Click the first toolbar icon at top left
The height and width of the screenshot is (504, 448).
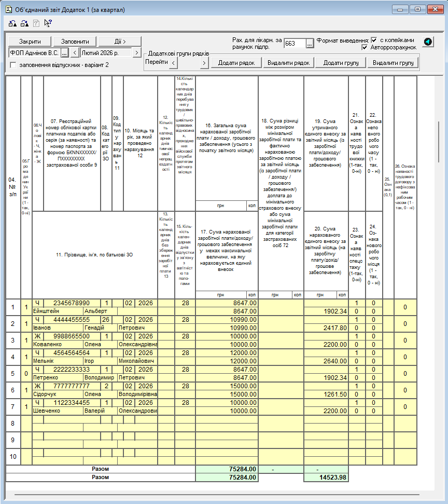(x=12, y=23)
